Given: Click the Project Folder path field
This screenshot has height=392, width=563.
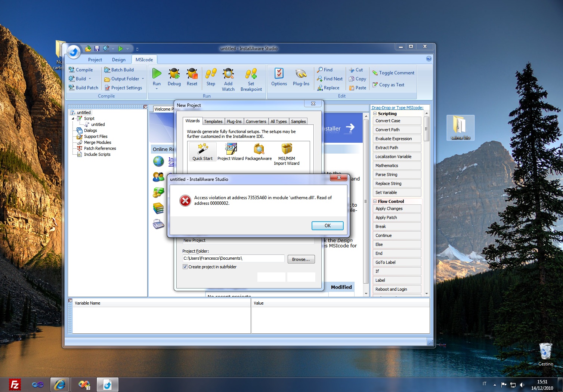Looking at the screenshot, I should tap(233, 259).
